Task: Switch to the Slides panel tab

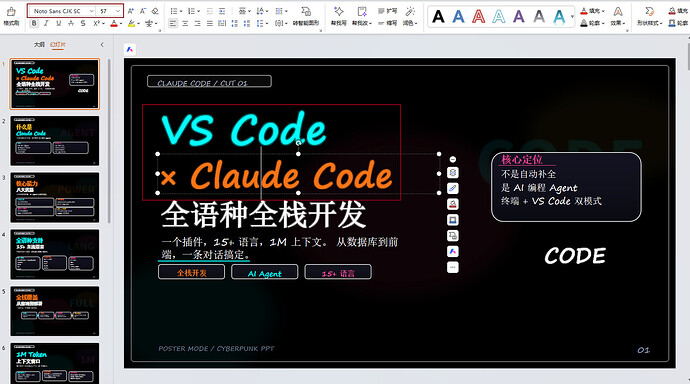Action: (58, 44)
